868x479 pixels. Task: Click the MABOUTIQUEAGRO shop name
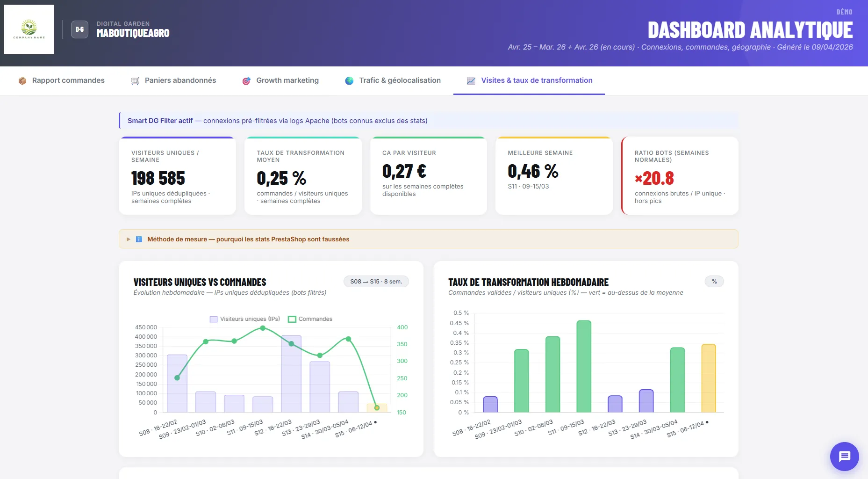[x=133, y=33]
